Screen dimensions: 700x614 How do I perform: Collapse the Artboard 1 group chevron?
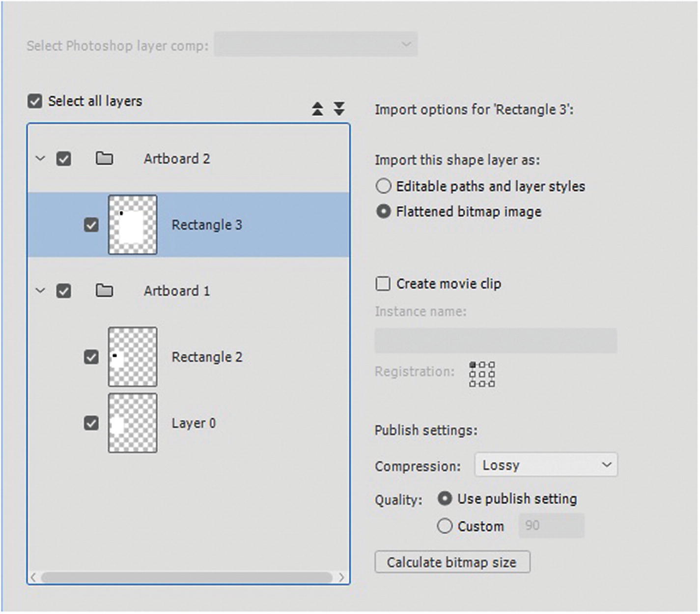pyautogui.click(x=40, y=291)
